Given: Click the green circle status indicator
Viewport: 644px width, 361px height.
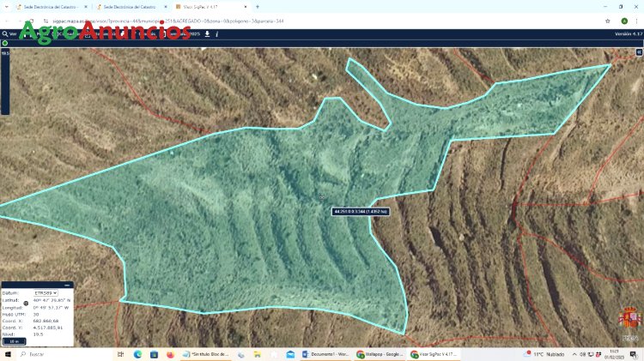Looking at the screenshot, I should [x=5, y=43].
